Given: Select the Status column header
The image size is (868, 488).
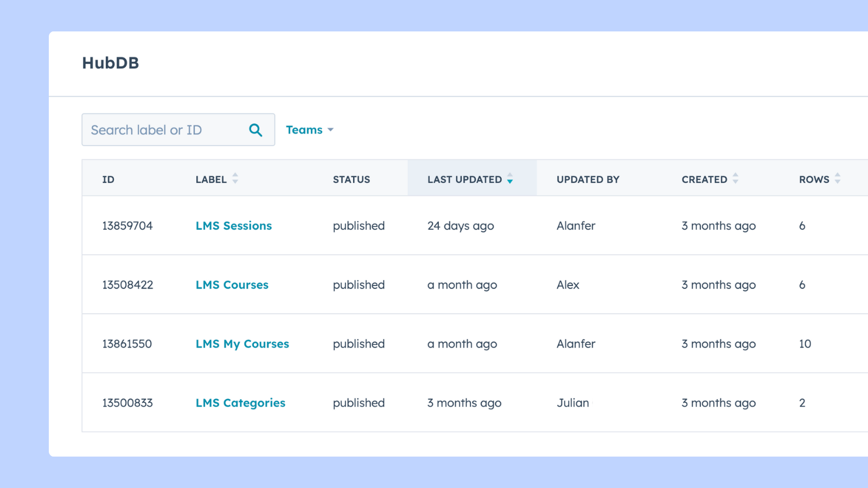Looking at the screenshot, I should pos(351,179).
